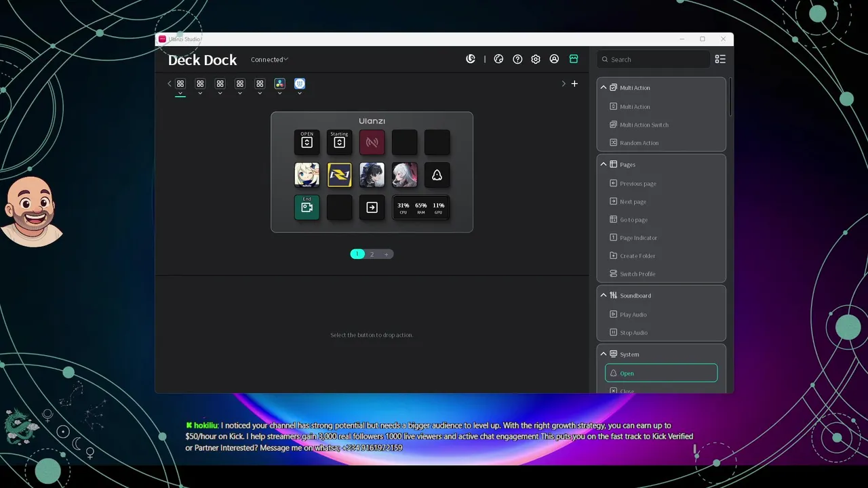Click the actions panel vertical scrollbar
868x488 pixels.
(x=730, y=96)
